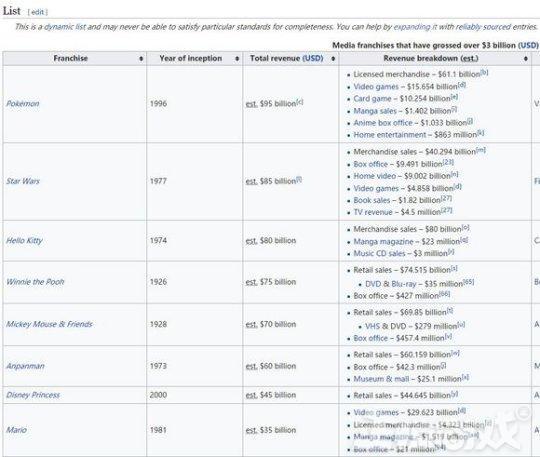Select year 1973 in Anpanman row
Image resolution: width=540 pixels, height=457 pixels.
(x=158, y=366)
